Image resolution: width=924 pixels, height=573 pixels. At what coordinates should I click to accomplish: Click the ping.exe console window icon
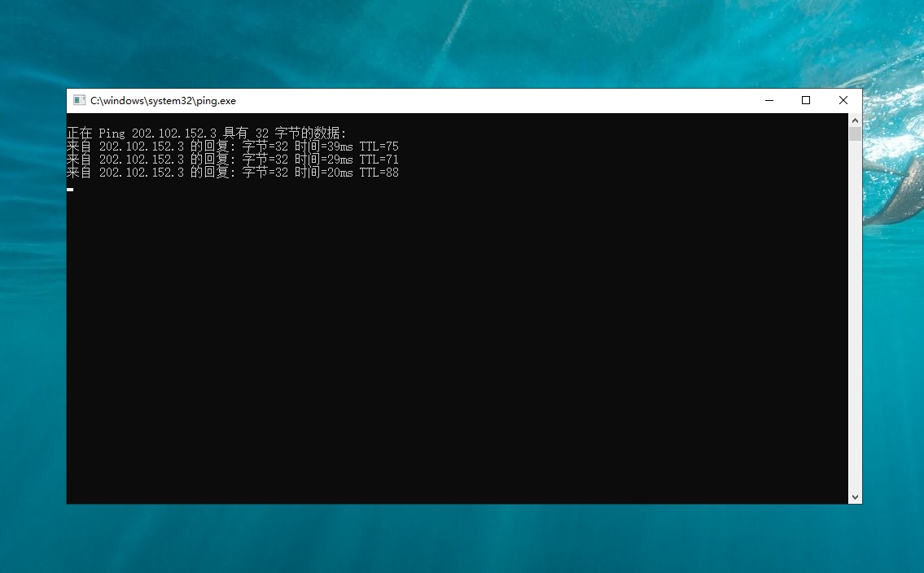pyautogui.click(x=80, y=100)
